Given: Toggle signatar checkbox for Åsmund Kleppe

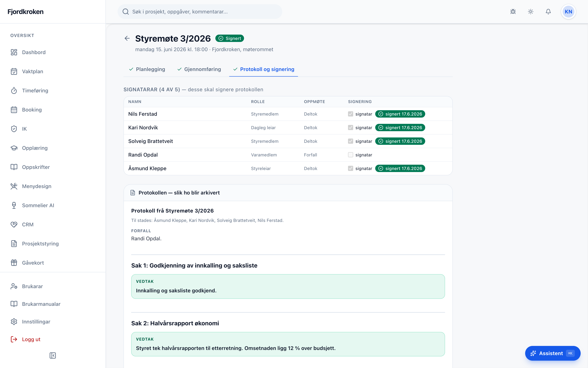Looking at the screenshot, I should (350, 168).
